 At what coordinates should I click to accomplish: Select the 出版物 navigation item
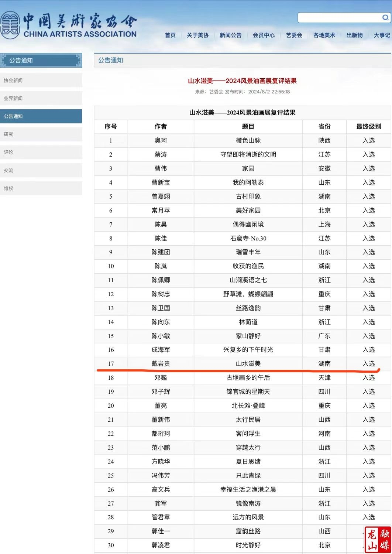click(354, 35)
